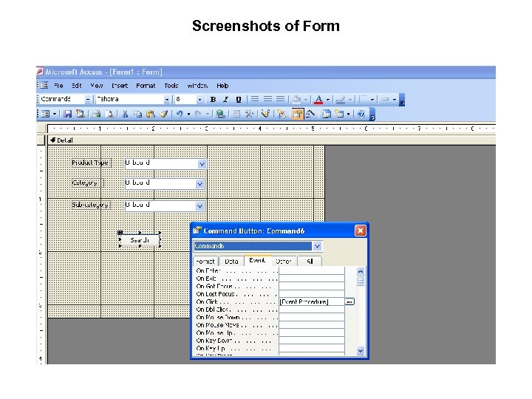The image size is (532, 399).
Task: Click the Build wand icon in toolbar
Action: [x=310, y=114]
